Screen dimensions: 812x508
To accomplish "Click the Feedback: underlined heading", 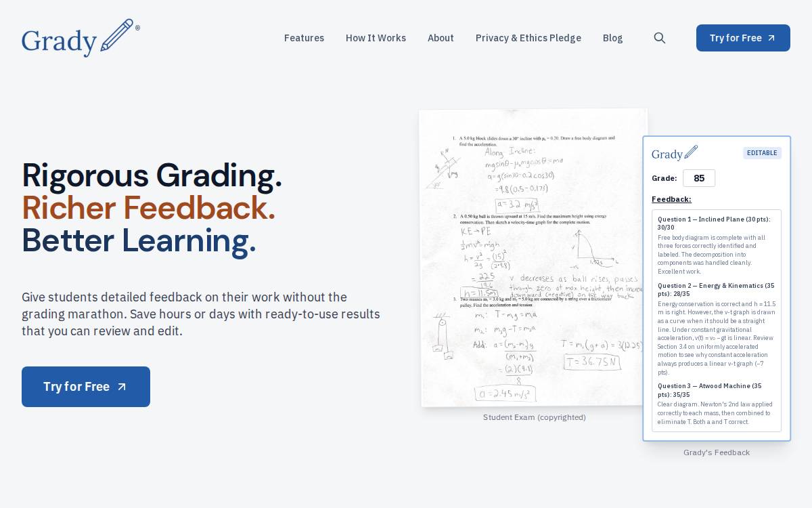I will 671,199.
